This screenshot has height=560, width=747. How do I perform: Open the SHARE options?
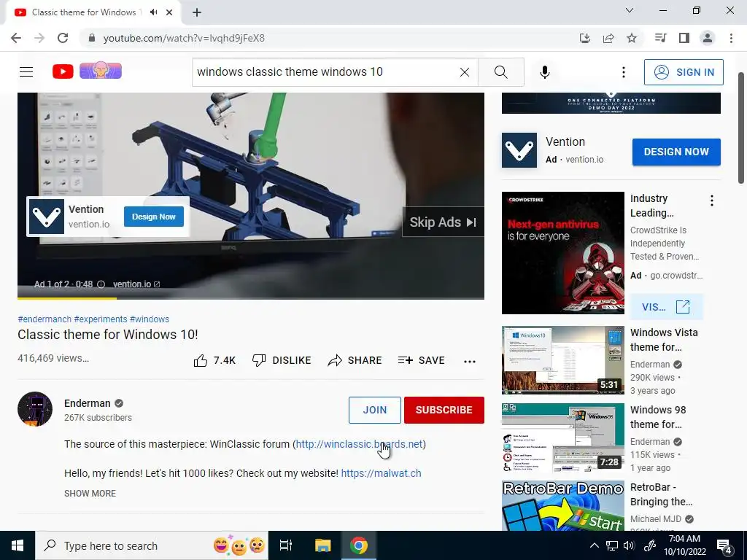pos(355,360)
